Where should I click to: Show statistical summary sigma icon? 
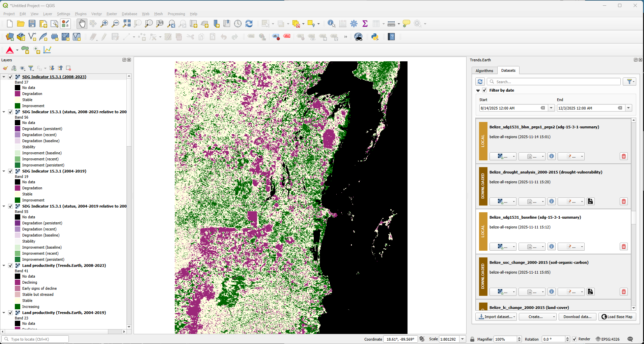click(365, 24)
